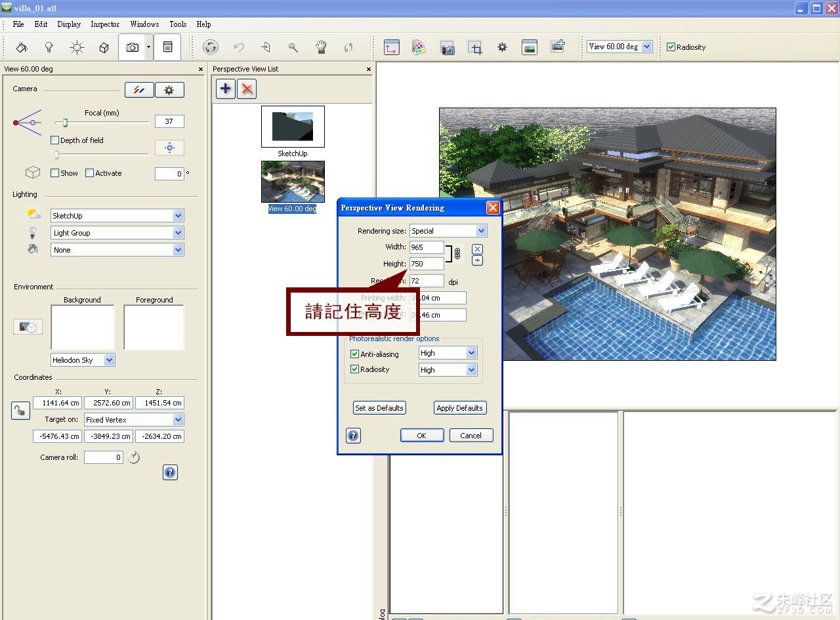The height and width of the screenshot is (620, 840).
Task: Click the Environment background image icon
Action: pyautogui.click(x=28, y=326)
